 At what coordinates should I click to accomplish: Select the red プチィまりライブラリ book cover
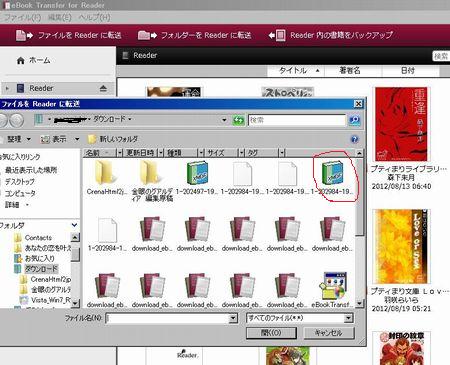[x=401, y=124]
